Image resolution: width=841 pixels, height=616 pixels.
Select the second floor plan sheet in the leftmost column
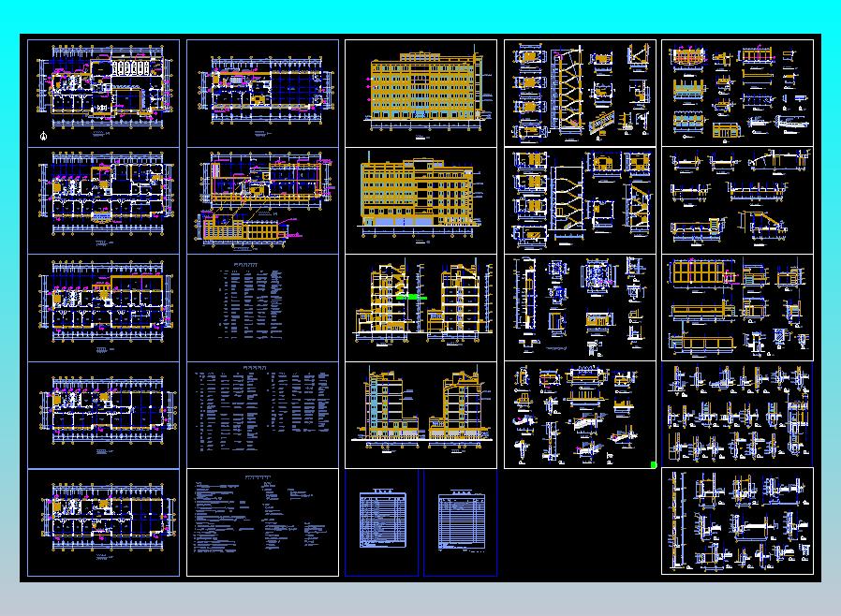(104, 200)
